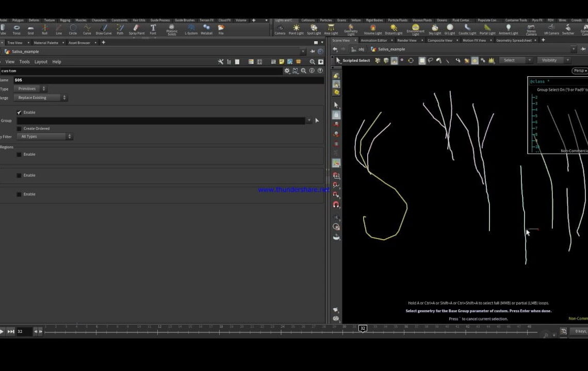Create an L-System from the shelf

(191, 28)
